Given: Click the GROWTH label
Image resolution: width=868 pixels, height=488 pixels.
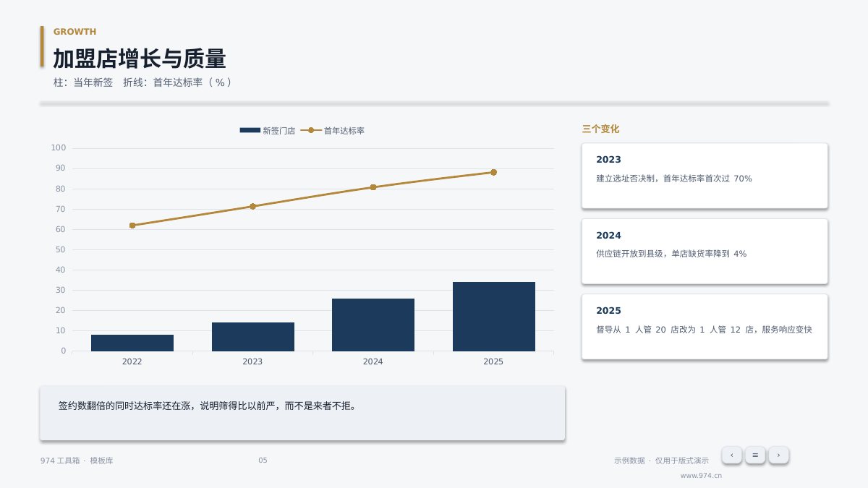Looking at the screenshot, I should click(x=75, y=32).
